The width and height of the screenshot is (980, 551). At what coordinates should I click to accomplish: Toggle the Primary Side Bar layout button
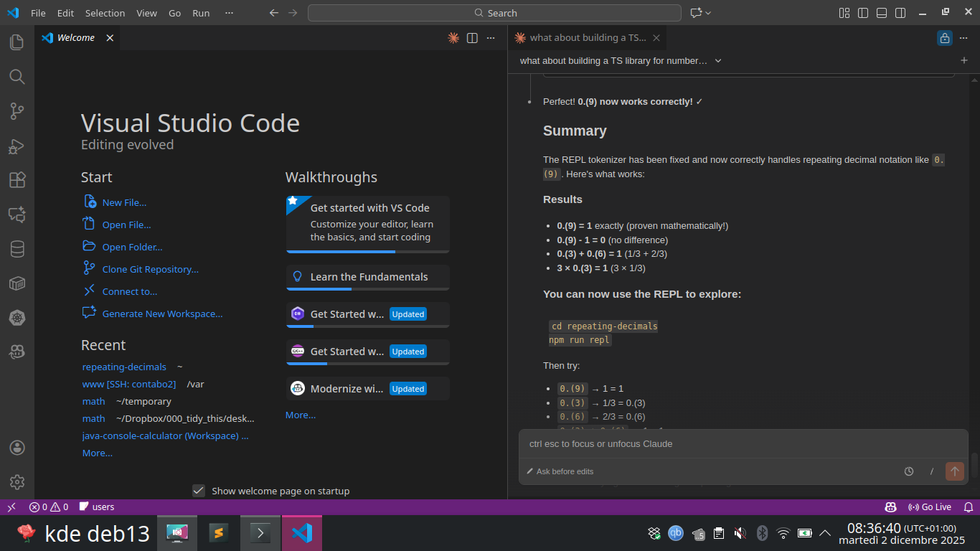point(863,13)
